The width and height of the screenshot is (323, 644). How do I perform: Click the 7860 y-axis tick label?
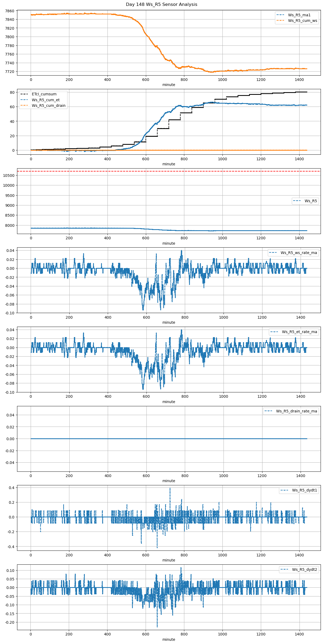tap(10, 11)
